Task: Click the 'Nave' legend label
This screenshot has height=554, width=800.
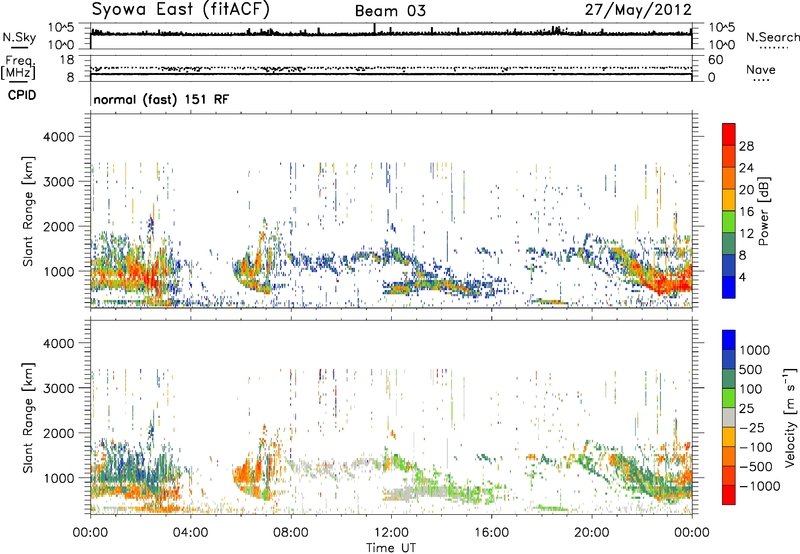Action: coord(761,69)
